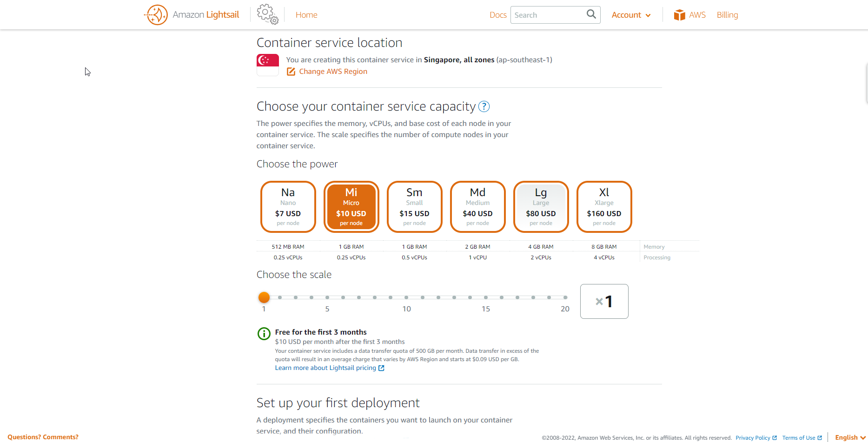868x442 pixels.
Task: Open the AWS console link
Action: 697,15
